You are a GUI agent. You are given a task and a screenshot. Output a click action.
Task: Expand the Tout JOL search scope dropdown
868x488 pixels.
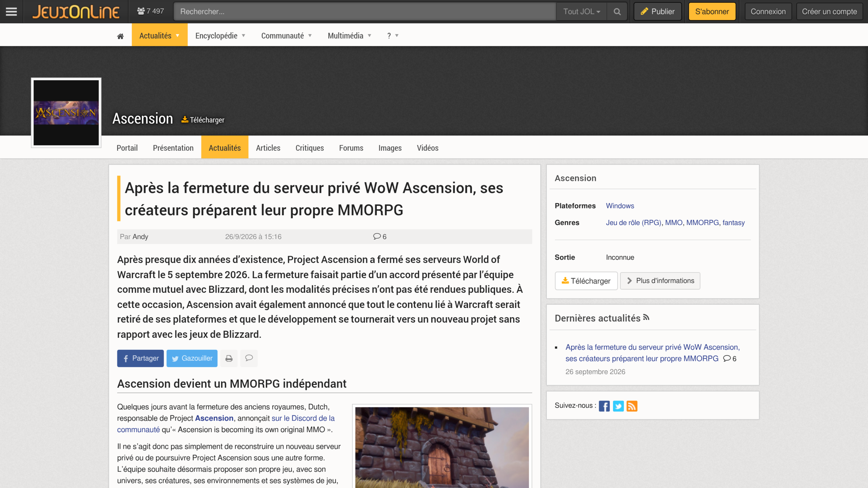pyautogui.click(x=581, y=12)
